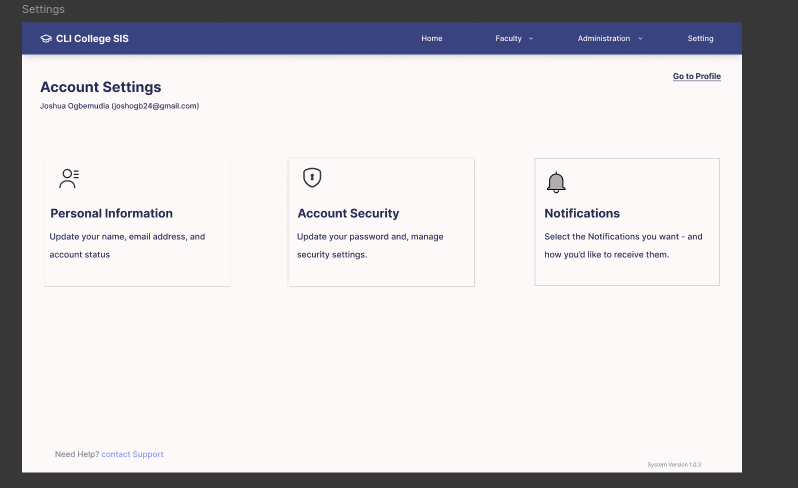Open the contact Support link
Screen dimensions: 798x488
pyautogui.click(x=132, y=454)
